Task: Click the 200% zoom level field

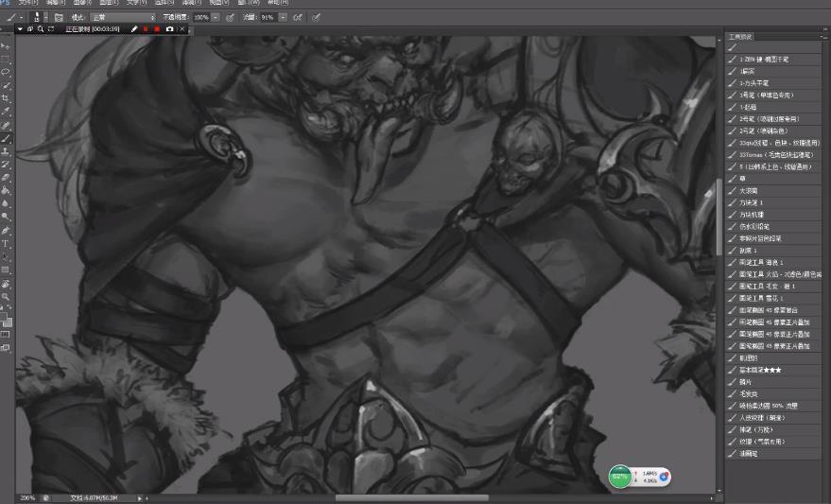Action: [27, 498]
